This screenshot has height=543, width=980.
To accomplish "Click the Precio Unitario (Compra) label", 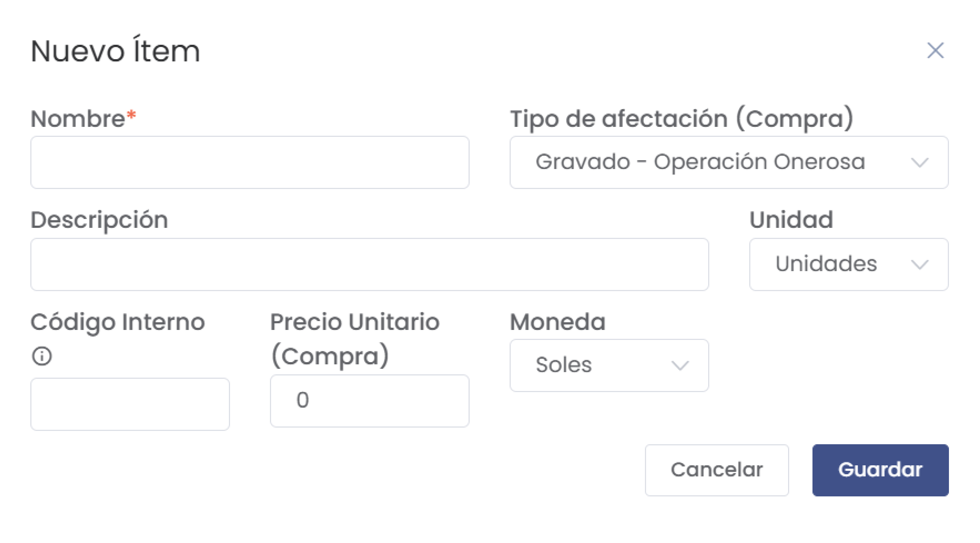I will [x=355, y=339].
